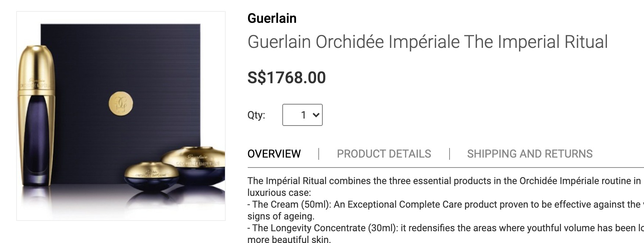This screenshot has height=243, width=644.
Task: Click the "more beautiful skin." text line
Action: [289, 239]
